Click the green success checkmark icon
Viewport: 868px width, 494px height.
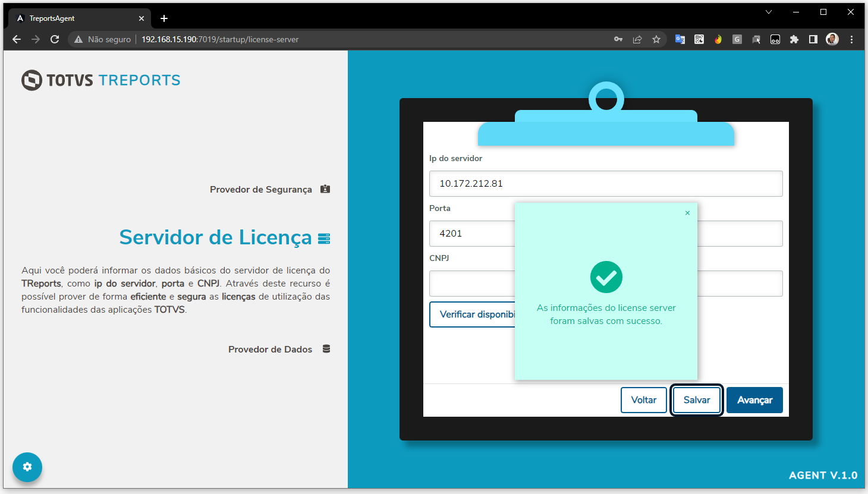click(606, 277)
